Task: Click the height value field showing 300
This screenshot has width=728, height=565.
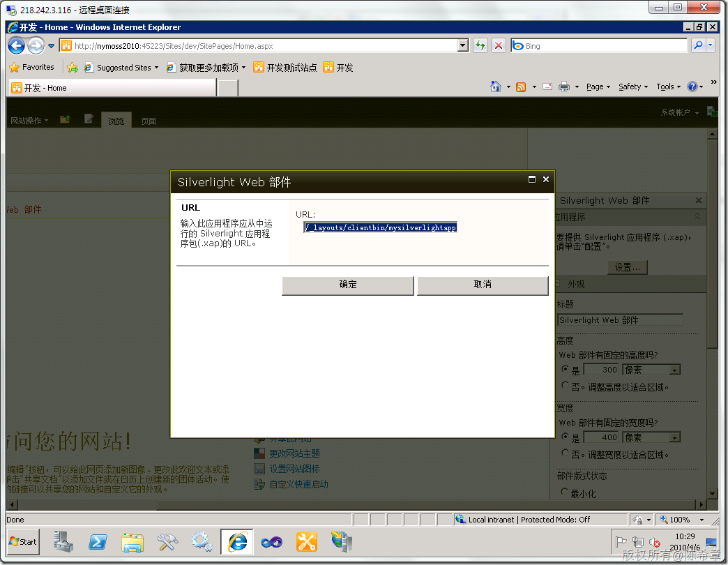Action: [x=601, y=370]
